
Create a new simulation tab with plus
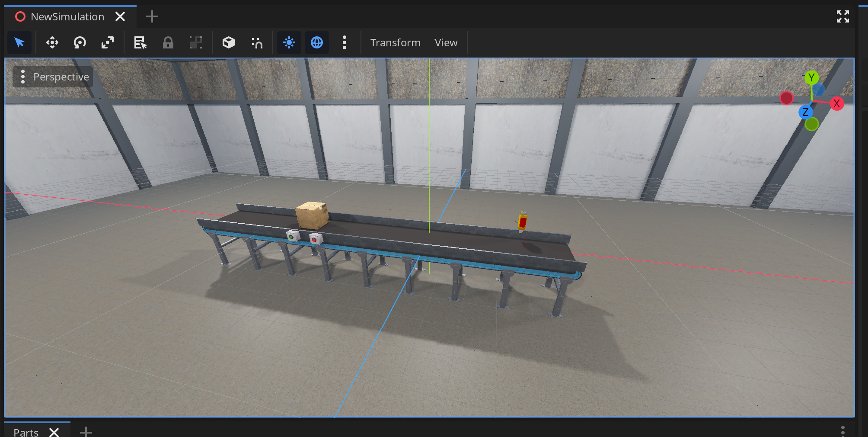[x=152, y=16]
